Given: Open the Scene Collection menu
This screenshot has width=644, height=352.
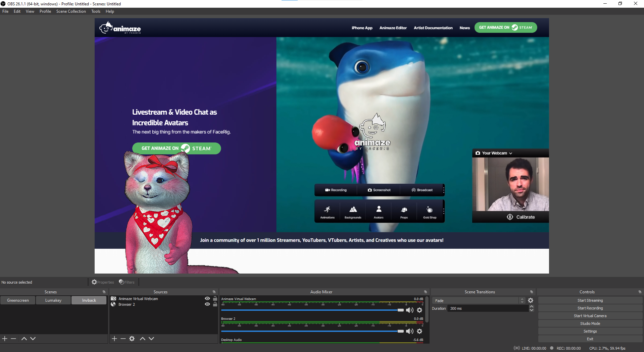Looking at the screenshot, I should click(71, 11).
